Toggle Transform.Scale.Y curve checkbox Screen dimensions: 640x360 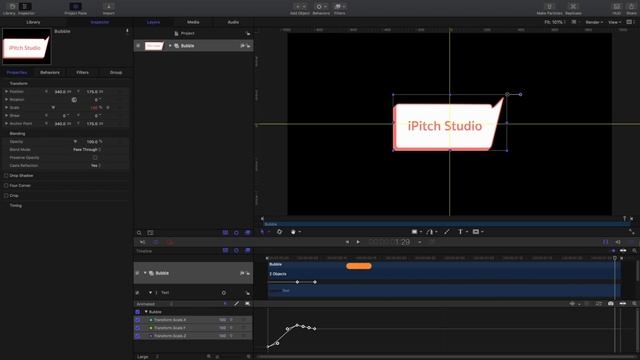(138, 328)
